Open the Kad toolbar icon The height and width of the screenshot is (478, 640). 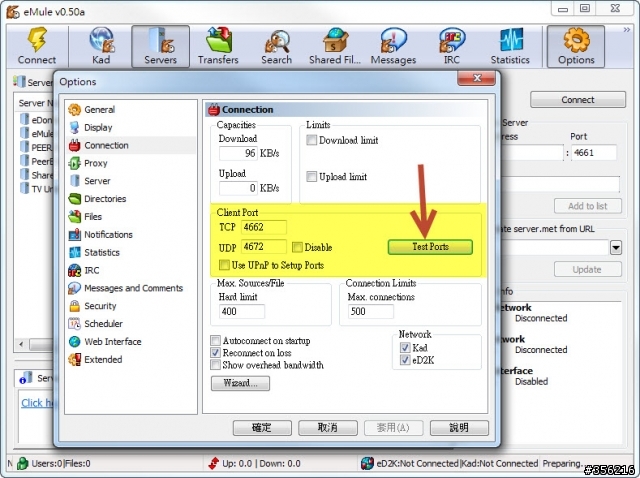tap(101, 46)
